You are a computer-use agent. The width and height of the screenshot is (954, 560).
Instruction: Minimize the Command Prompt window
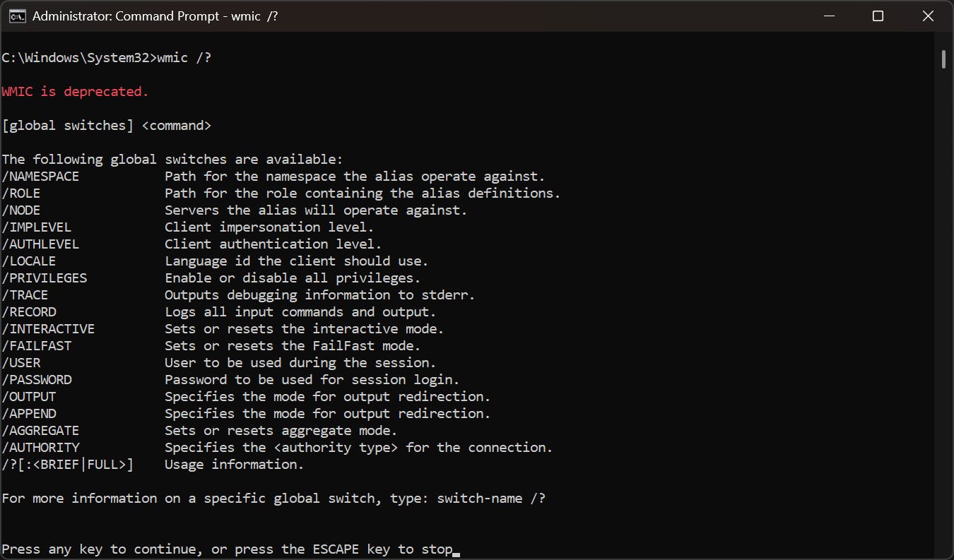point(828,16)
